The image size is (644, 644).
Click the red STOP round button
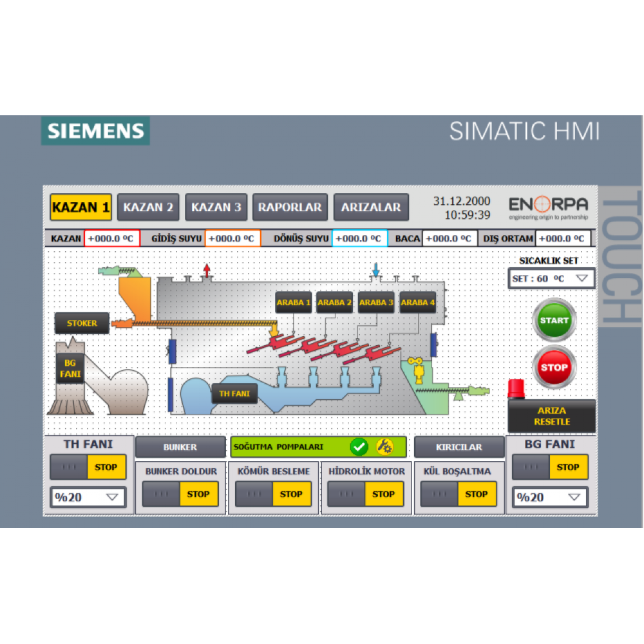tap(554, 367)
